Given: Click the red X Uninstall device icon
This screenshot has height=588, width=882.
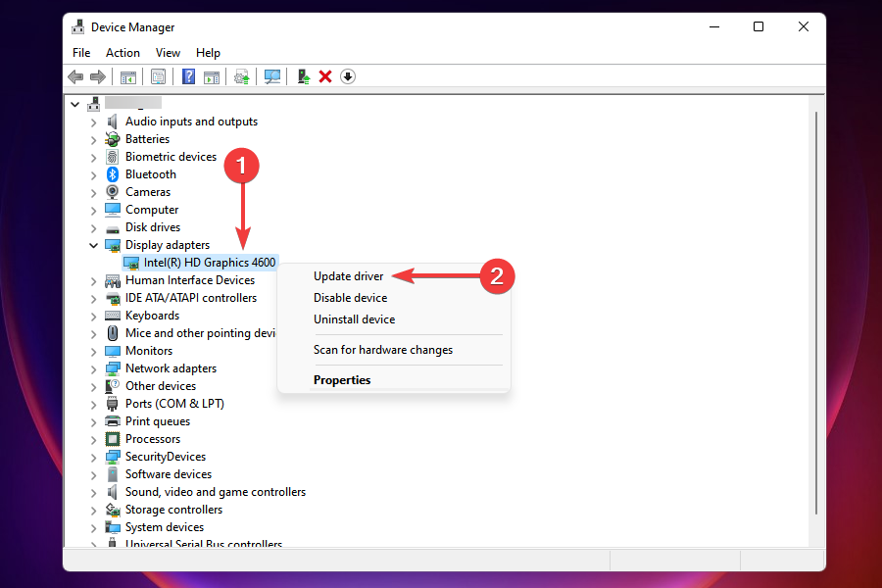Looking at the screenshot, I should pyautogui.click(x=325, y=76).
